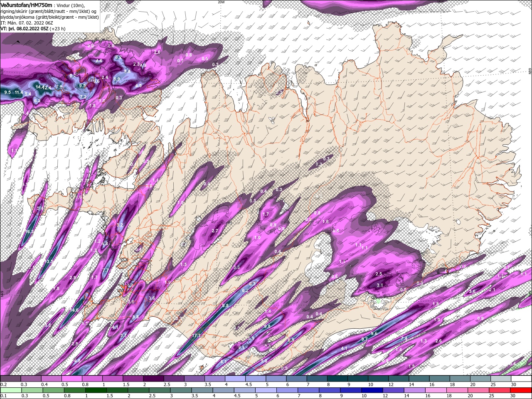Click the 5.9 precipitation value on the map
The height and width of the screenshot is (399, 532).
click(x=117, y=79)
